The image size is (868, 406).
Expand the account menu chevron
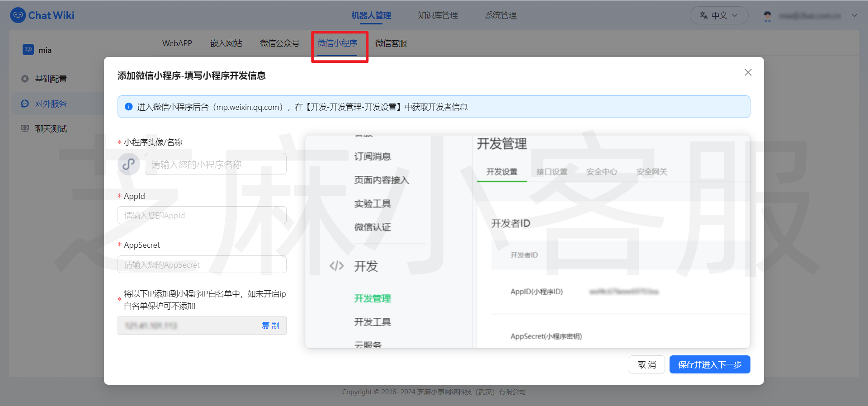point(854,15)
